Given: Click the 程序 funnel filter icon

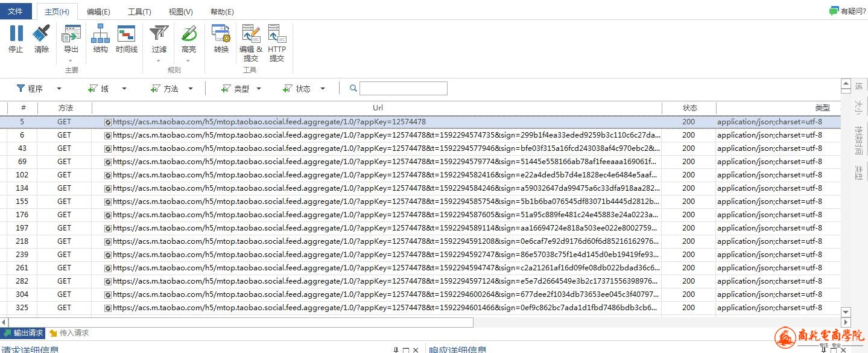Looking at the screenshot, I should tap(21, 89).
